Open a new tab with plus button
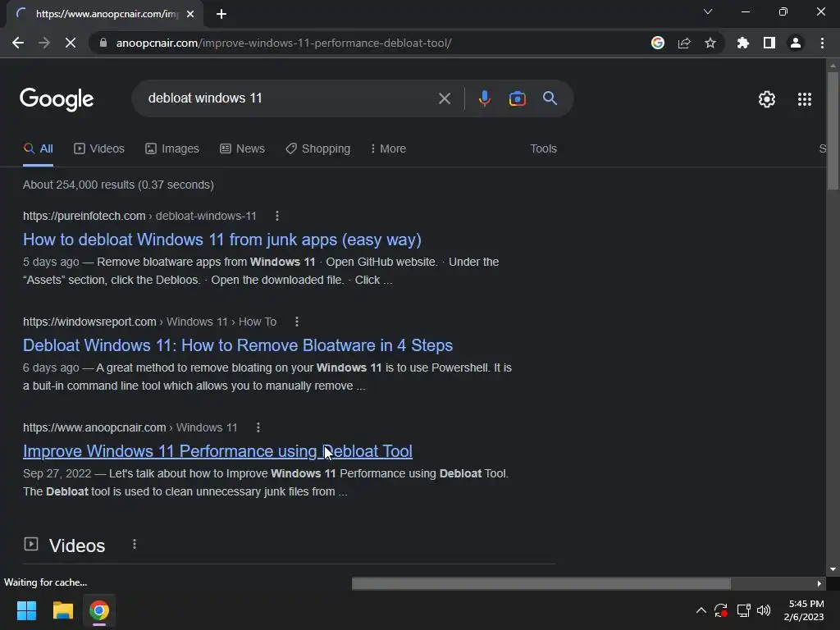Viewport: 840px width, 630px height. 221,14
